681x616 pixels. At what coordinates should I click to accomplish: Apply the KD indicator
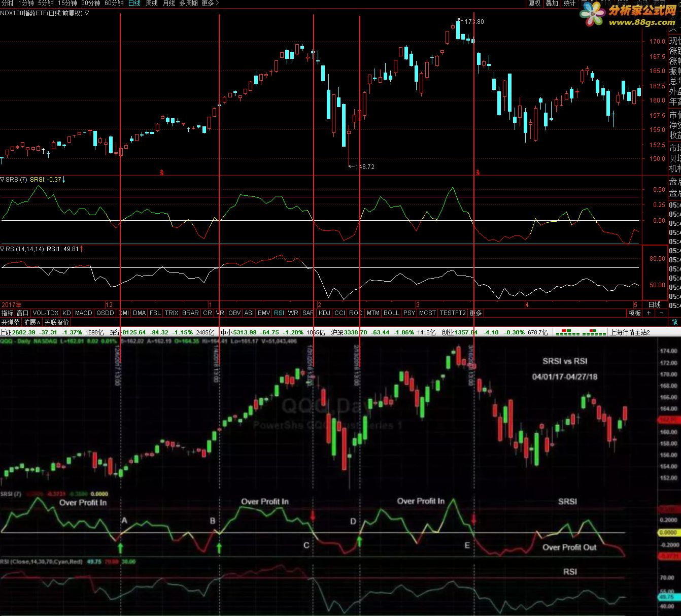[66, 313]
